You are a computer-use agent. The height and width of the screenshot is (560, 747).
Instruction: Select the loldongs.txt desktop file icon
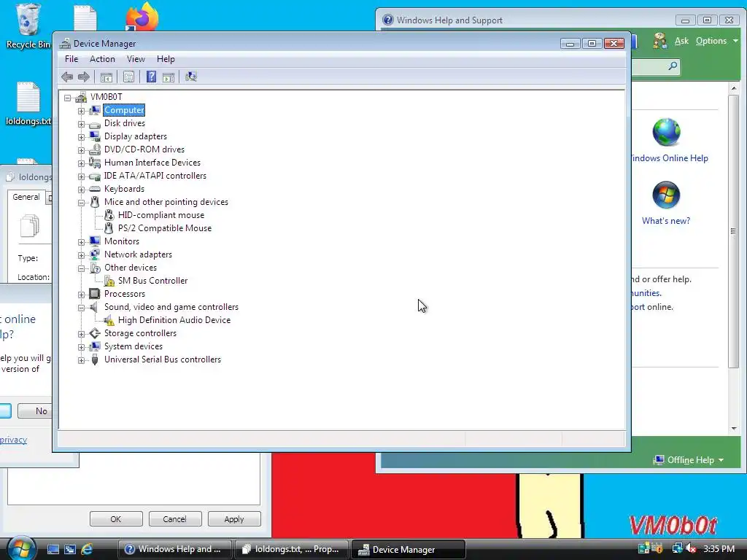point(28,97)
